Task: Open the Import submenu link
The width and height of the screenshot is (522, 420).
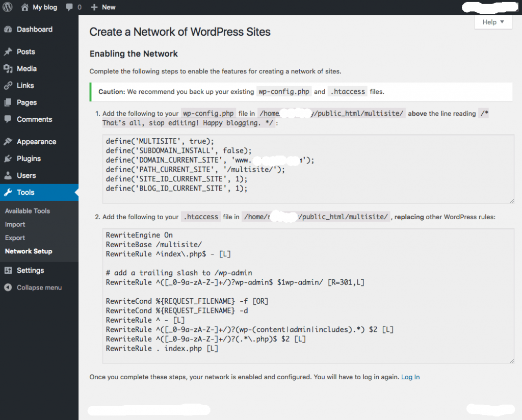Action: [x=15, y=225]
